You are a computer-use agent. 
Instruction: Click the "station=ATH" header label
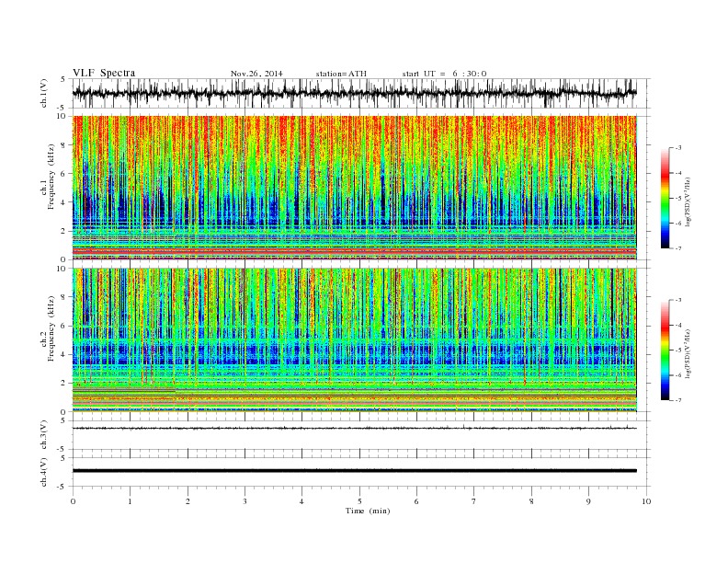pos(341,74)
